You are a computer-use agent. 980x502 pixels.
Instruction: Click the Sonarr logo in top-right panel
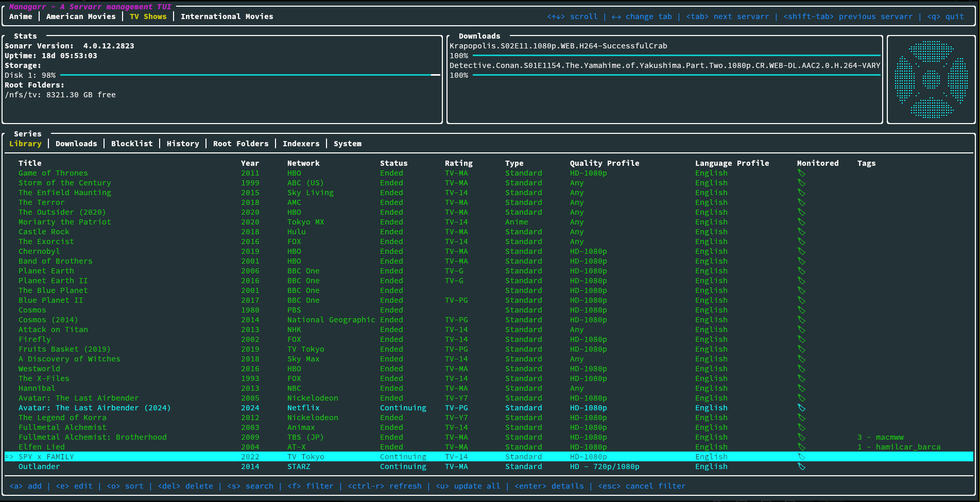point(931,80)
